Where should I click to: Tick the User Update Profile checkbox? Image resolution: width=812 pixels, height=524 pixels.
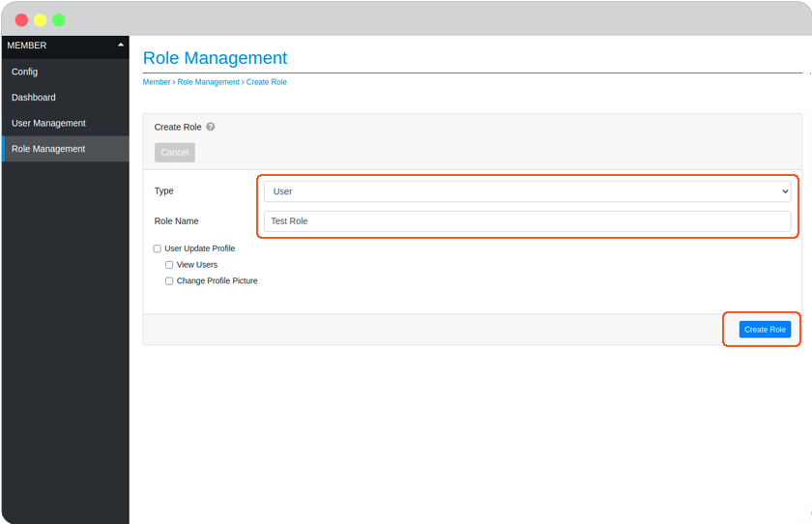click(157, 248)
